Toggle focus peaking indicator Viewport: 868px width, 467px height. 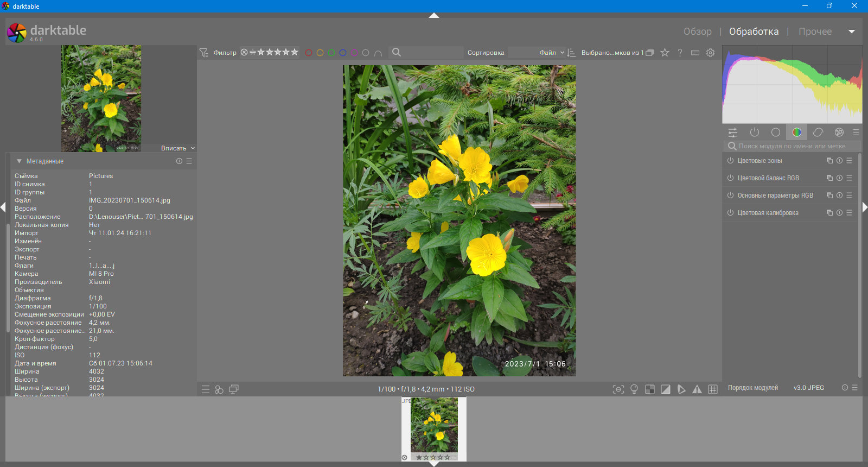tap(618, 389)
